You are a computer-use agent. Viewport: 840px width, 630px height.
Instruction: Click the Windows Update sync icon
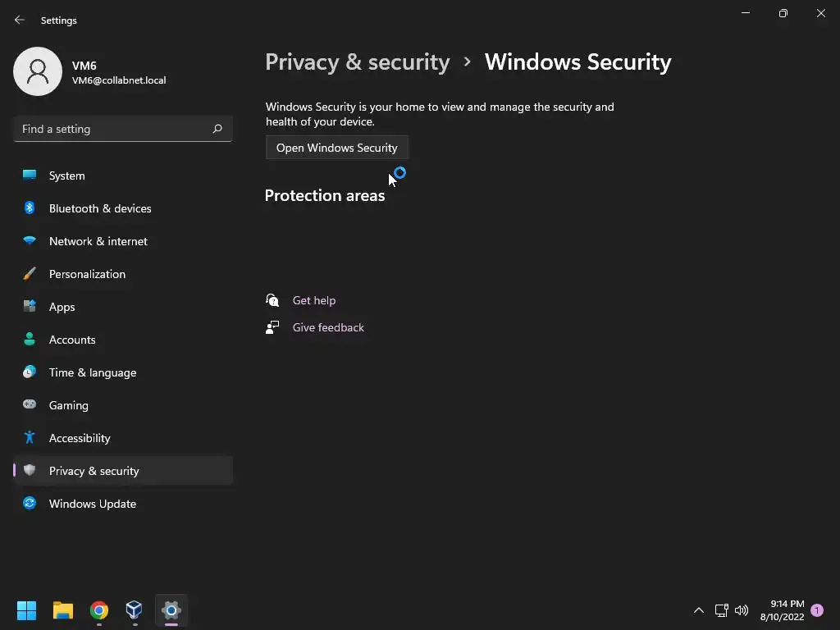30,504
